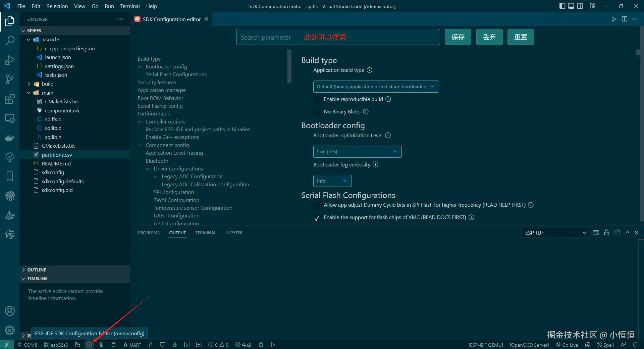This screenshot has height=349, width=644.
Task: Click the 生成 build status button
Action: coord(243,345)
